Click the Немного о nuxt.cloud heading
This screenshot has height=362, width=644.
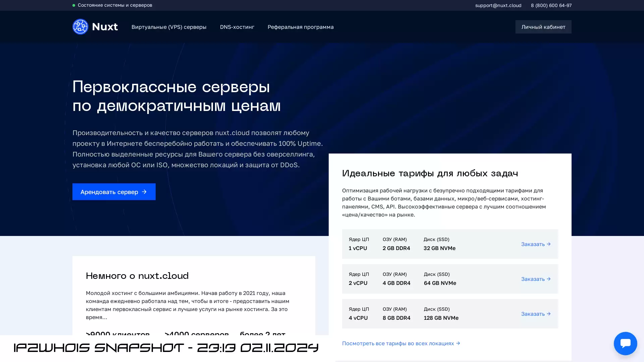[x=137, y=276]
